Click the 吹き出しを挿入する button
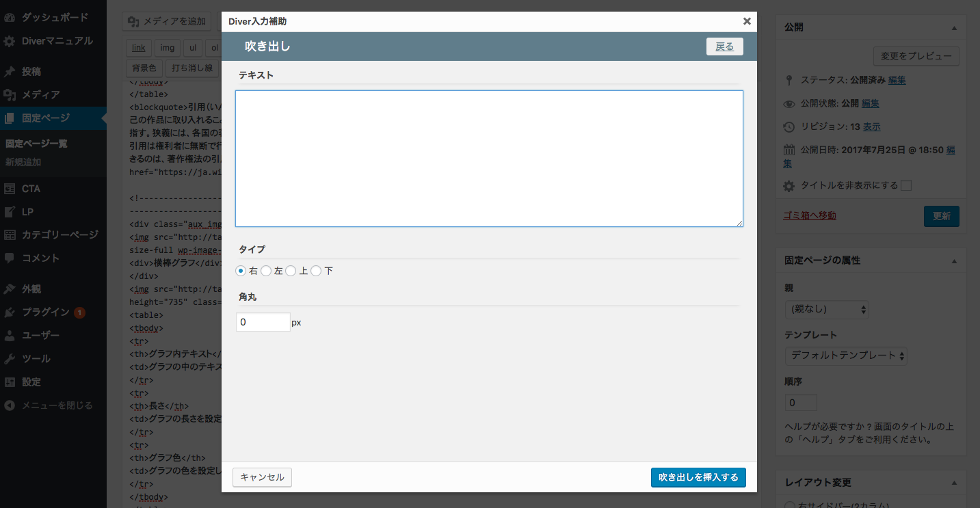 click(x=698, y=477)
